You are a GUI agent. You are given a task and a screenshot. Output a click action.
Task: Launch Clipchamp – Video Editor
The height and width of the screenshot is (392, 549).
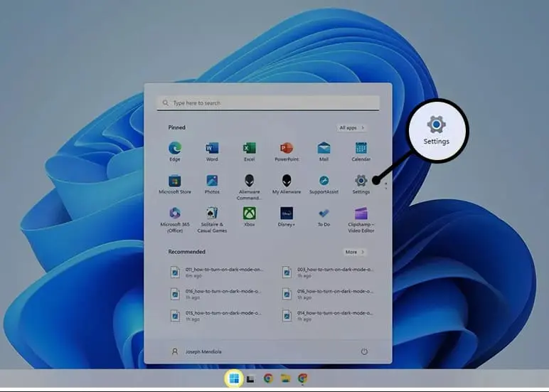pos(361,220)
